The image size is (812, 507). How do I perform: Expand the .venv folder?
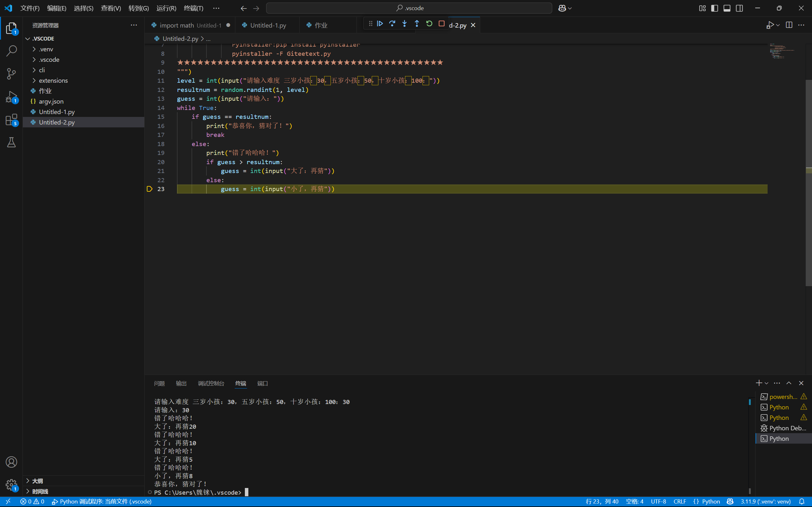[x=46, y=49]
